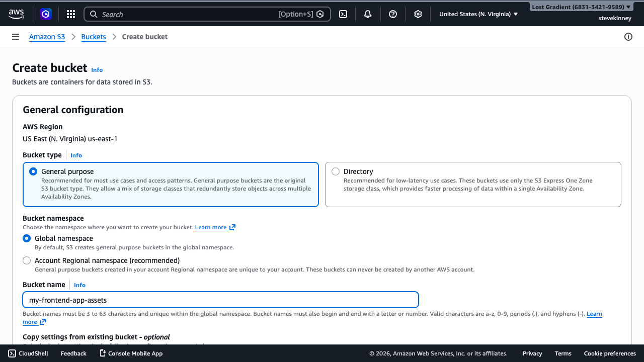Click the Console Mobile App phone icon
Viewport: 644px width, 362px height.
(103, 353)
